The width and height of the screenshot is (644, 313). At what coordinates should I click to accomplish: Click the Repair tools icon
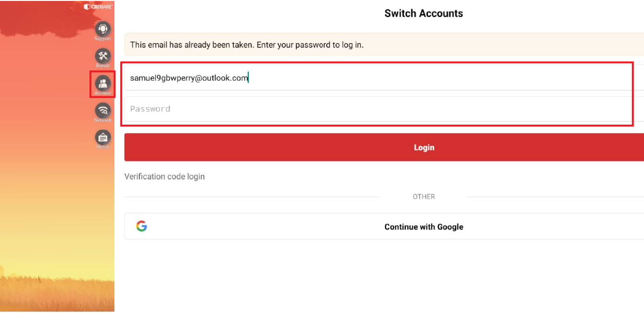pyautogui.click(x=102, y=55)
